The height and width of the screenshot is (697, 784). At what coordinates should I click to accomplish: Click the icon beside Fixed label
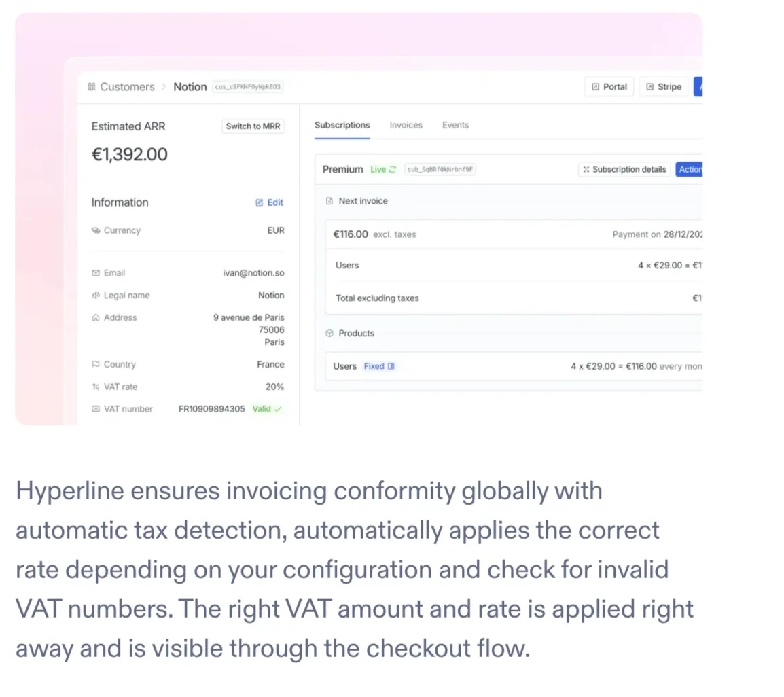click(x=391, y=366)
